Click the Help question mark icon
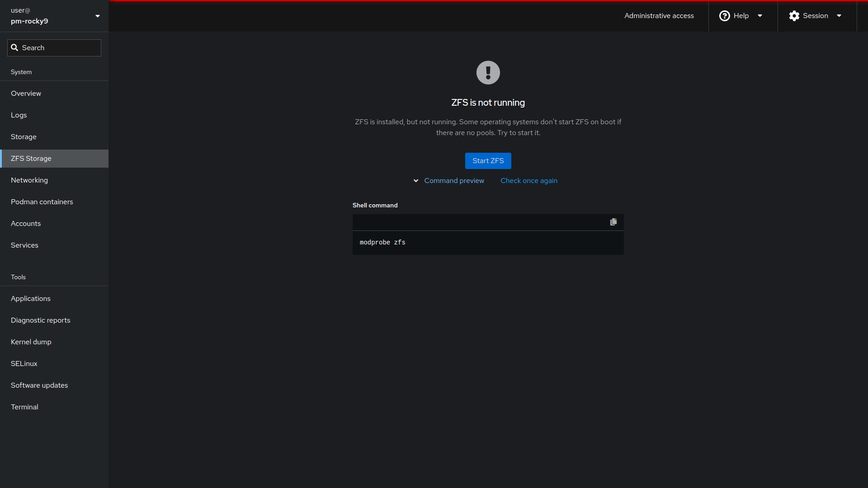 point(725,16)
